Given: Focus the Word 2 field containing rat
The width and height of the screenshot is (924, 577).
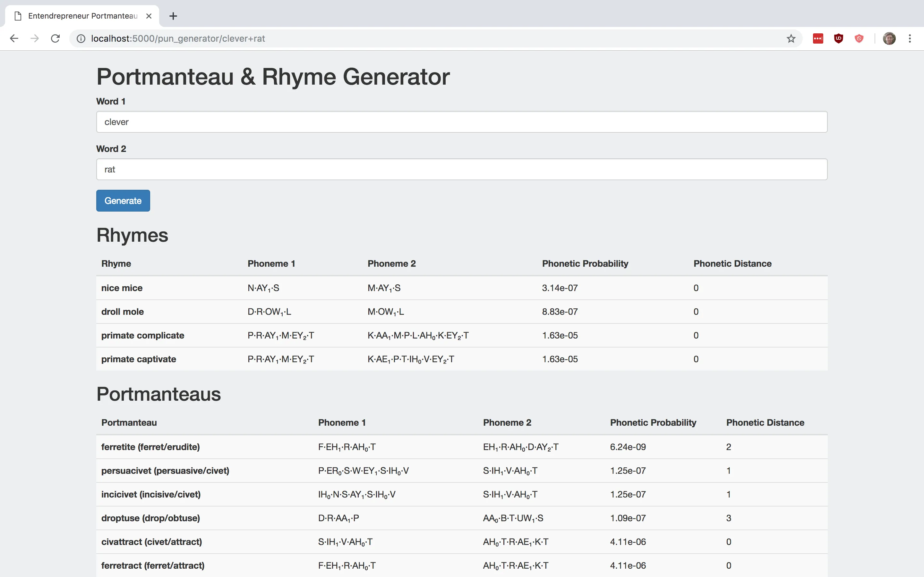Looking at the screenshot, I should coord(462,170).
